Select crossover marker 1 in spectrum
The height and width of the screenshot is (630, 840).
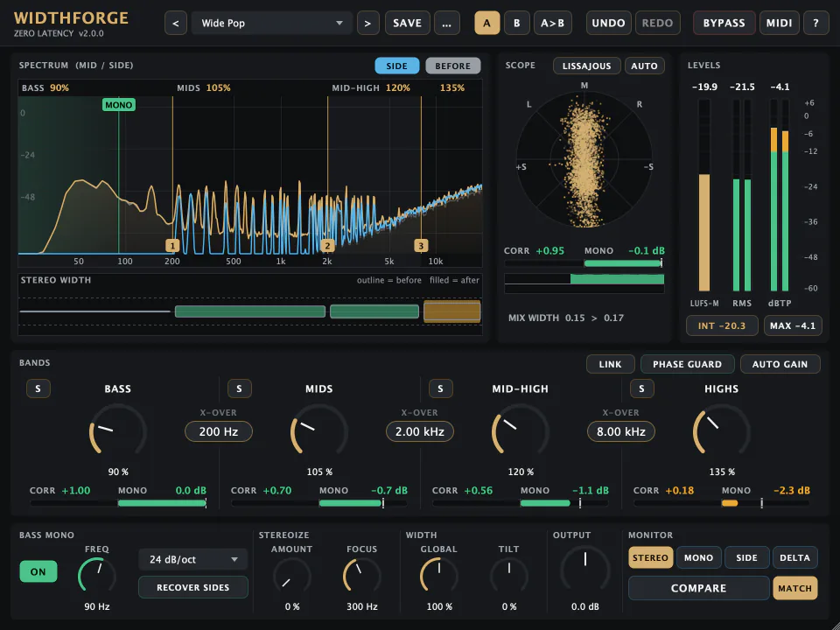point(172,246)
